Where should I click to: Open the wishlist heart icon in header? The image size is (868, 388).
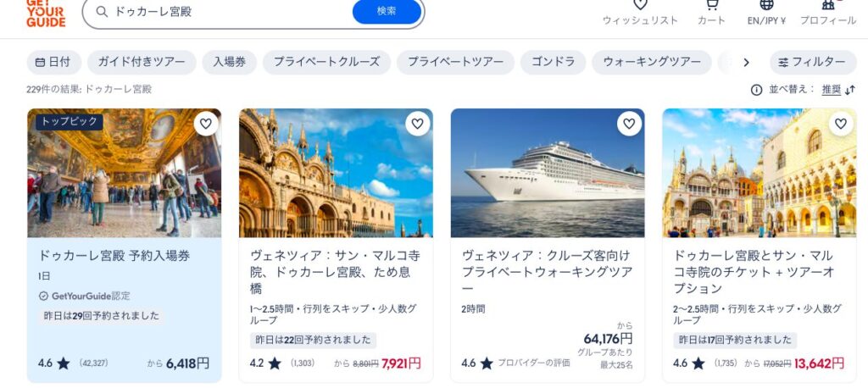(x=640, y=4)
